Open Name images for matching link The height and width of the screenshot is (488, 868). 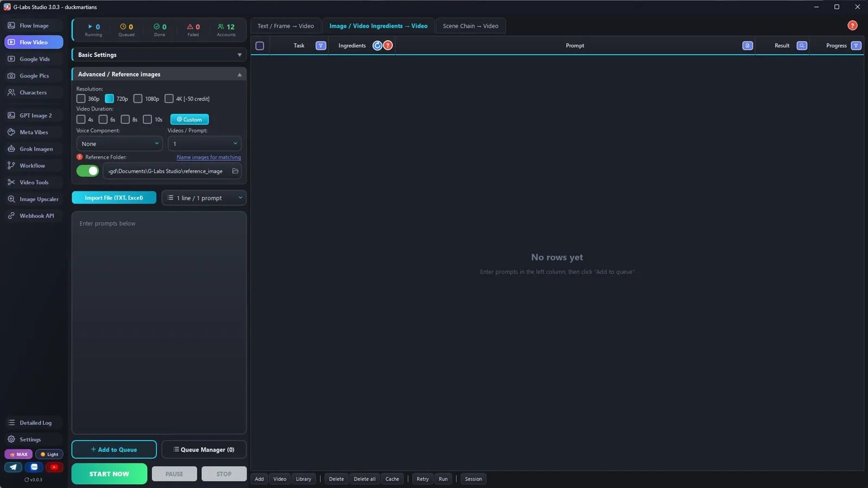209,157
